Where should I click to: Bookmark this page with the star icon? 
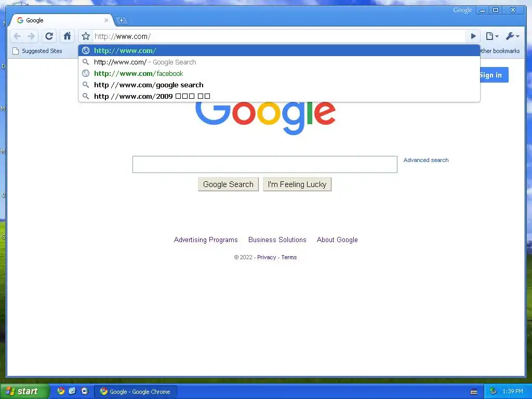[x=86, y=36]
